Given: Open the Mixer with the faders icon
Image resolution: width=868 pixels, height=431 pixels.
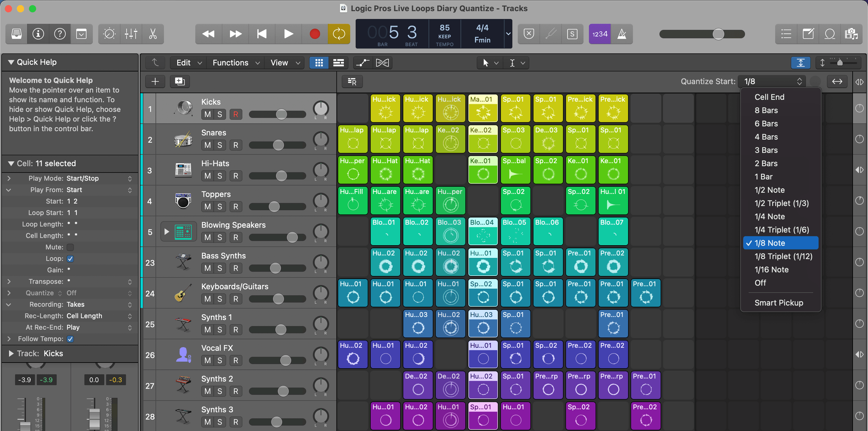Looking at the screenshot, I should (131, 34).
